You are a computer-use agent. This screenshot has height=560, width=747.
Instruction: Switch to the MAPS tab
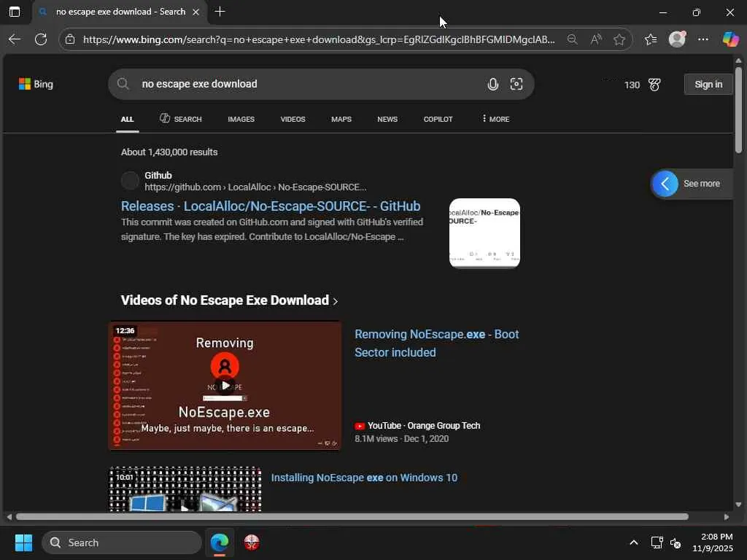tap(341, 119)
